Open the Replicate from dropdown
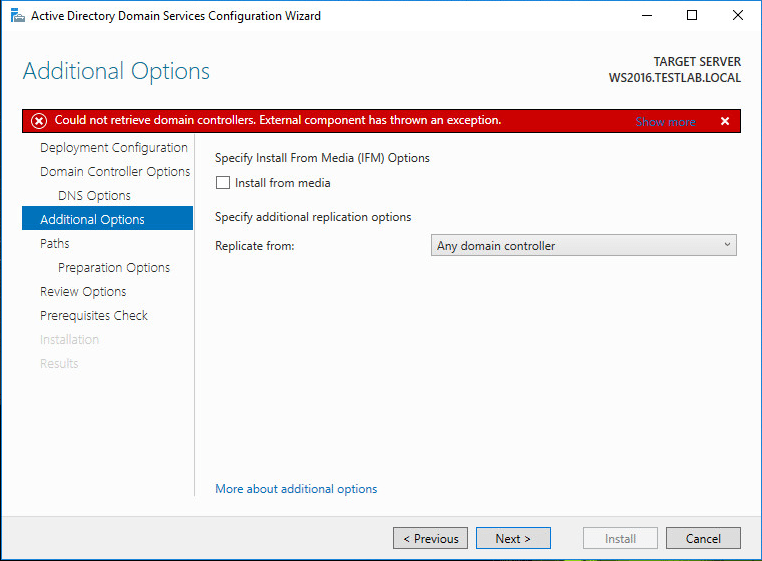This screenshot has width=762, height=561. point(585,246)
